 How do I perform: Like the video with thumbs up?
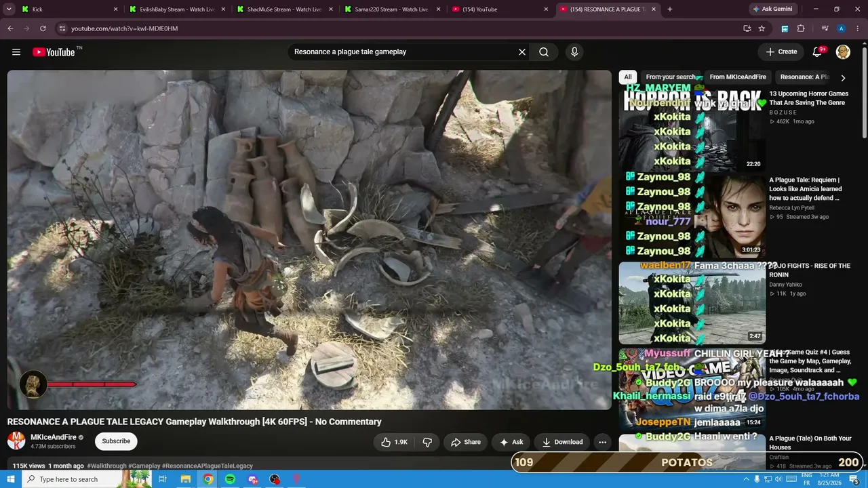pos(393,442)
